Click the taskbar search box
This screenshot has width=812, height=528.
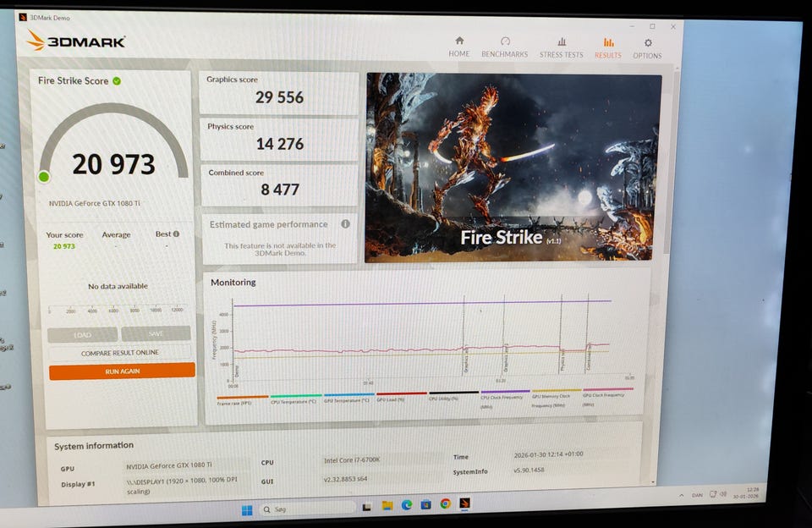308,509
